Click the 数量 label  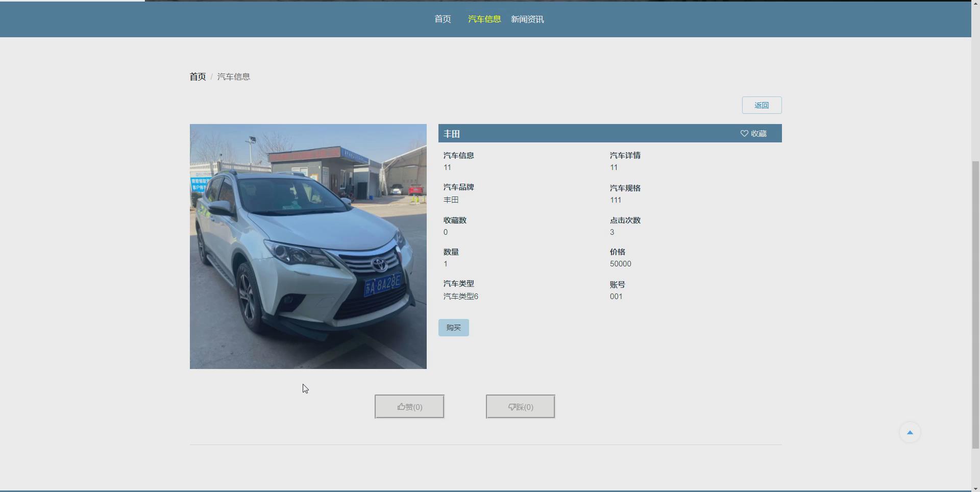[x=451, y=252]
